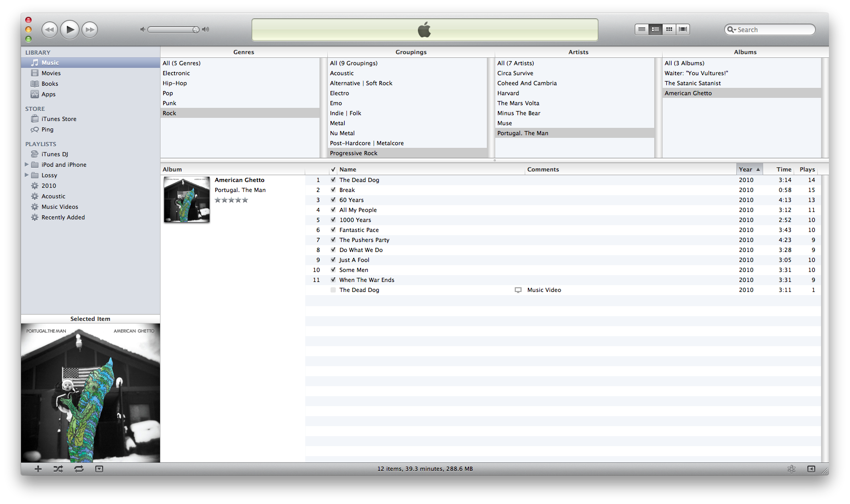Select All (7 Artists) entry
850x504 pixels.
click(575, 63)
